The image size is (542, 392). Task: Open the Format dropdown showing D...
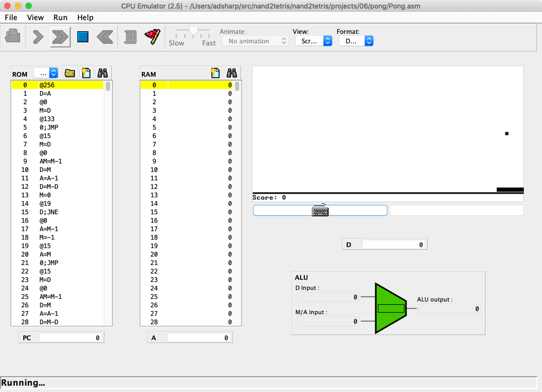tap(356, 40)
